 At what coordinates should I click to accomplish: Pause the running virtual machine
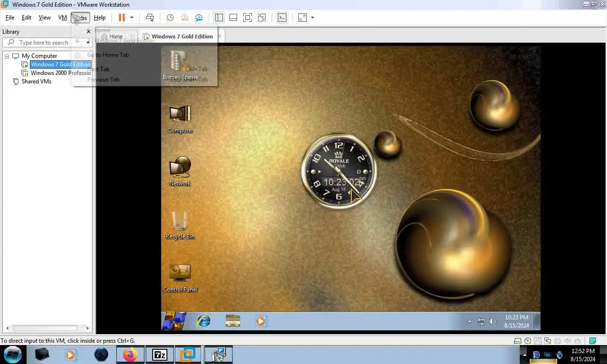click(x=122, y=18)
